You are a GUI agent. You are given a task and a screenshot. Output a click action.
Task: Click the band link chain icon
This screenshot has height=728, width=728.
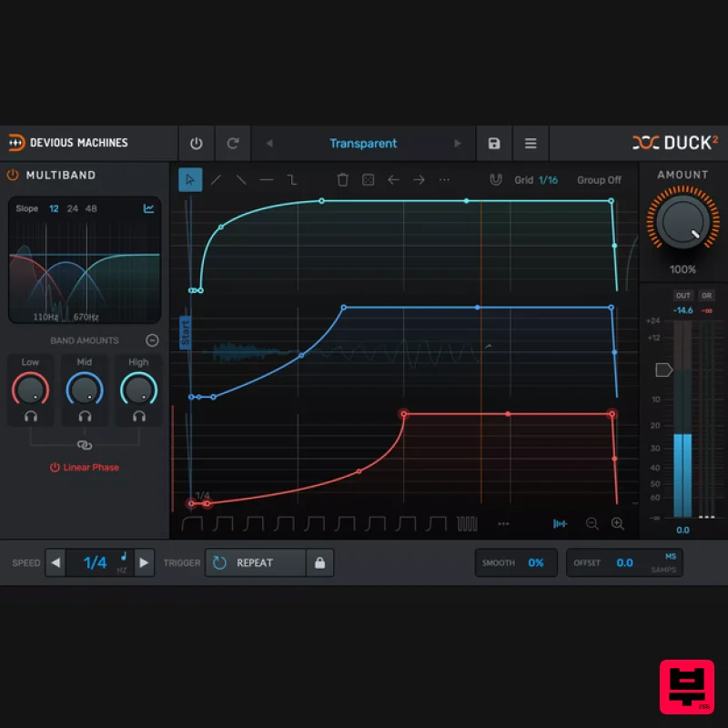tap(85, 445)
